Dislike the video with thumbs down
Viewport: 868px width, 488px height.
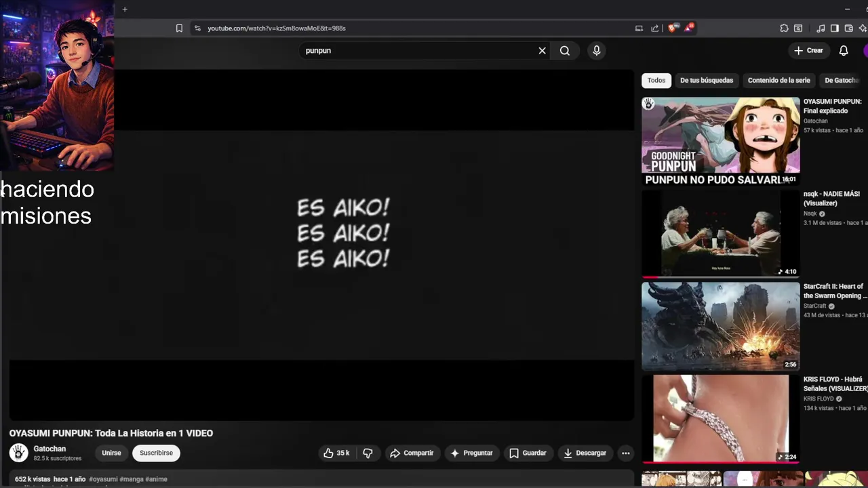[x=368, y=453]
